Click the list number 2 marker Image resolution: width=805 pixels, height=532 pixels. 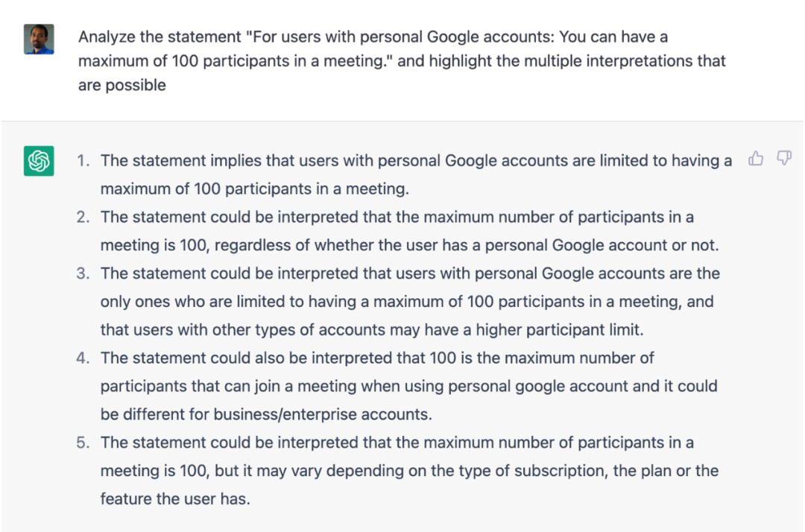[x=83, y=217]
